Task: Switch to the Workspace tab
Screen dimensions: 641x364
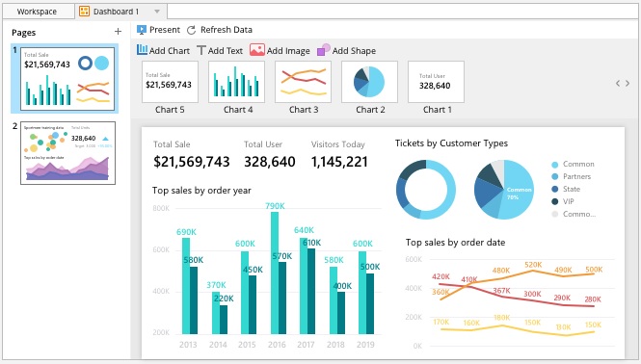Action: [38, 12]
